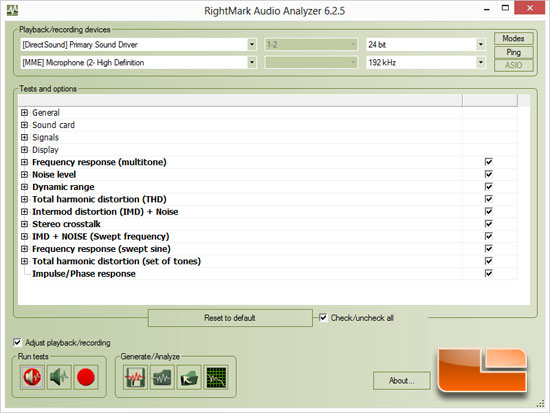Open the 192 kHz sample rate dropdown
Image resolution: width=550 pixels, height=413 pixels.
coord(481,62)
